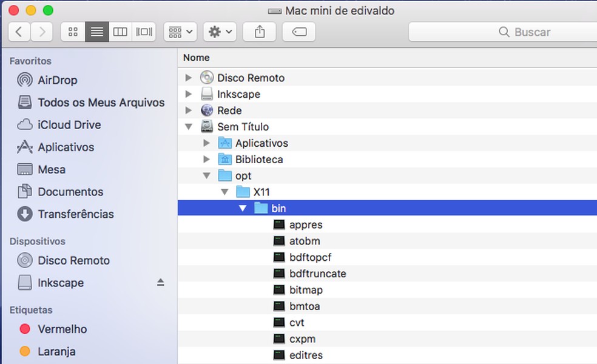Switch to icon view mode
The image size is (597, 364).
72,32
